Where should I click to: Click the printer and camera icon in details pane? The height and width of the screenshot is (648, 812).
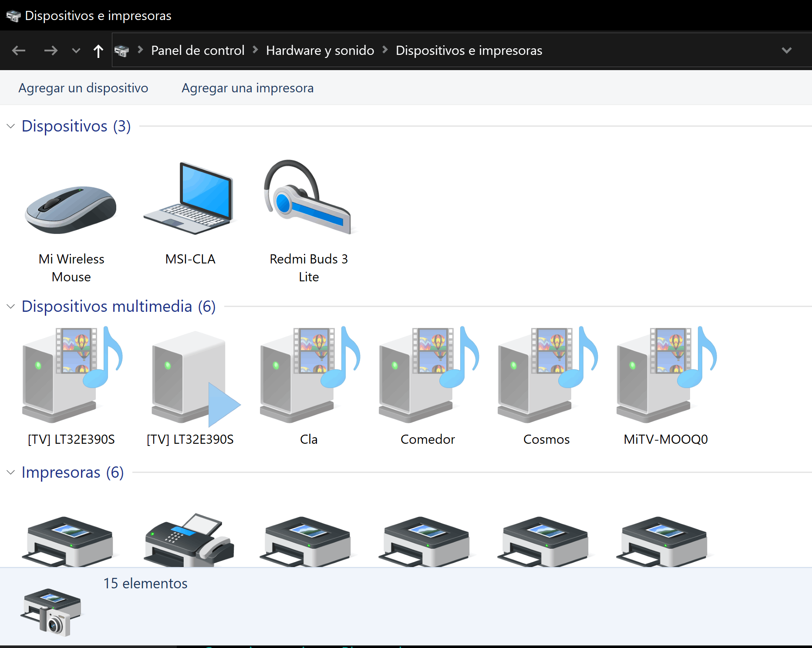[51, 612]
